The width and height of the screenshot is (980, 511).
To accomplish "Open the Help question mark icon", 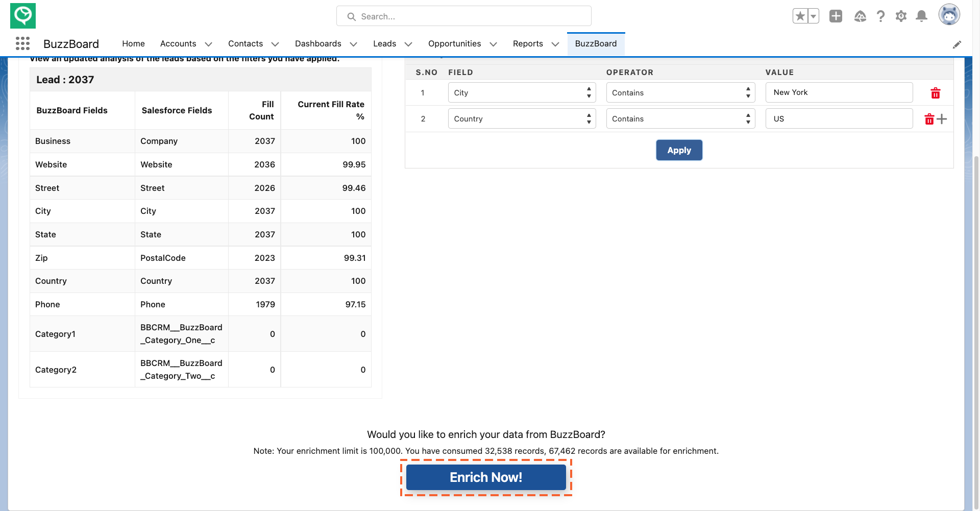I will (x=880, y=16).
